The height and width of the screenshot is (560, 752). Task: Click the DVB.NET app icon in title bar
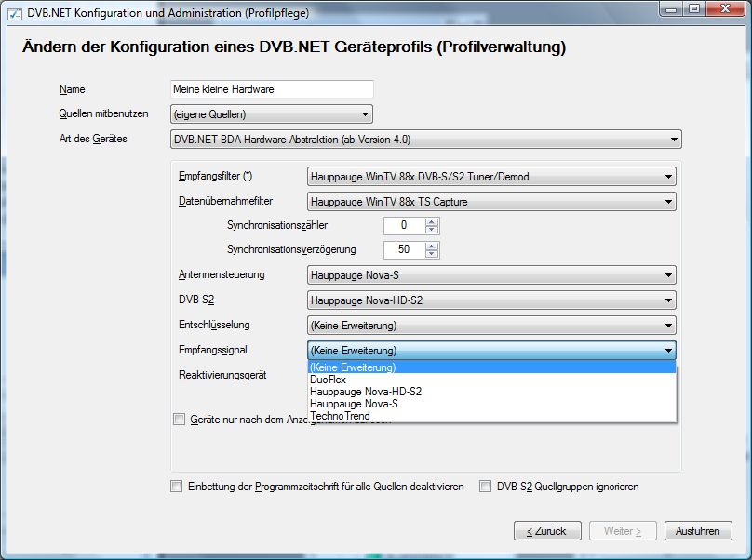13,10
